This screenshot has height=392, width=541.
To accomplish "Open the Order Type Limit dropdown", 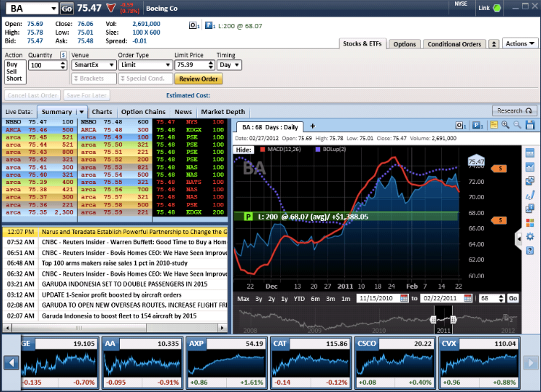I will tap(168, 65).
